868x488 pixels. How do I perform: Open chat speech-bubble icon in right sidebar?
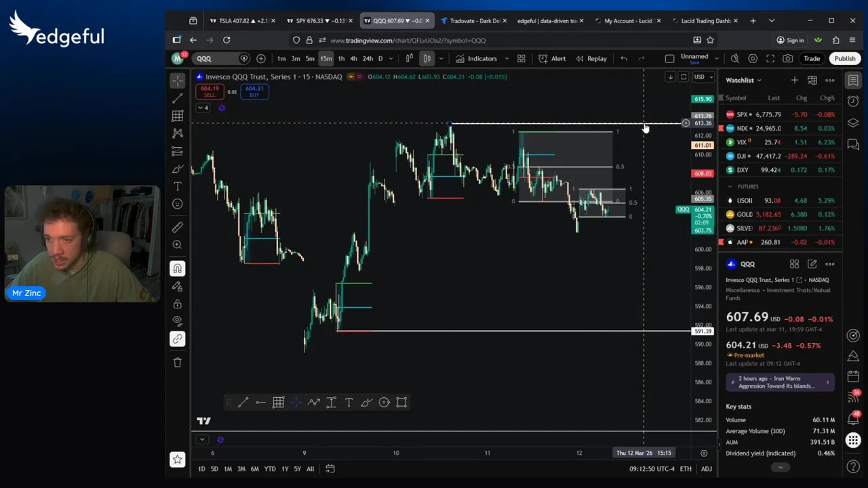click(853, 144)
